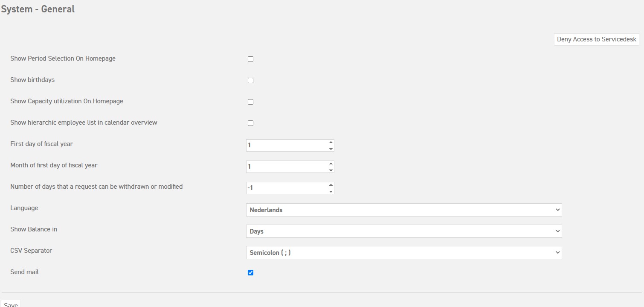
Task: Decrement the withdrawal days value
Action: click(x=331, y=190)
